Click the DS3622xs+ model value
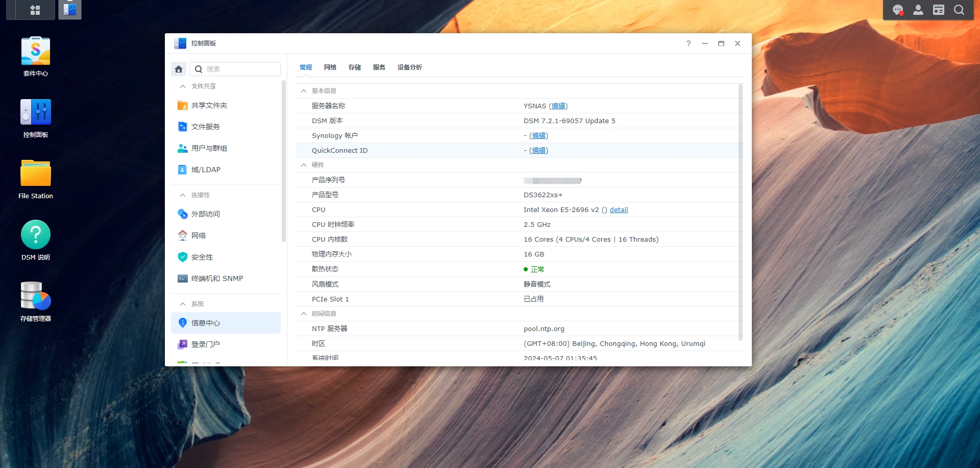This screenshot has width=980, height=468. pyautogui.click(x=543, y=195)
